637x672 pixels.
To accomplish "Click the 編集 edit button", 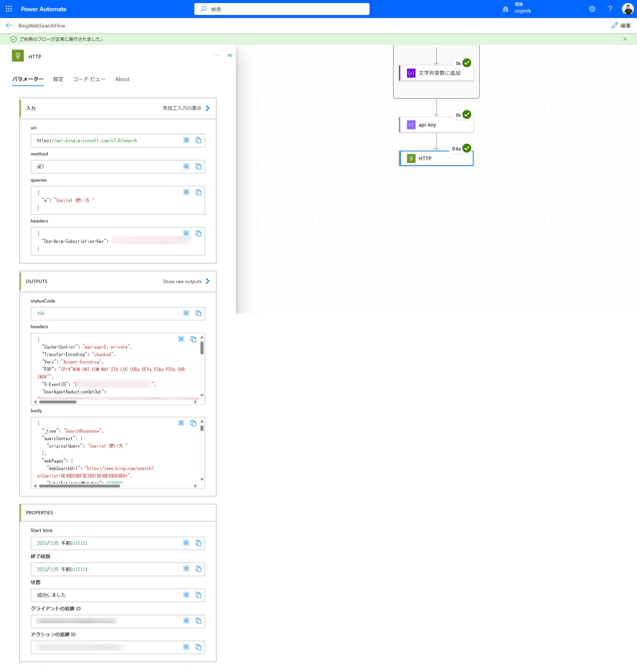I will tap(622, 25).
